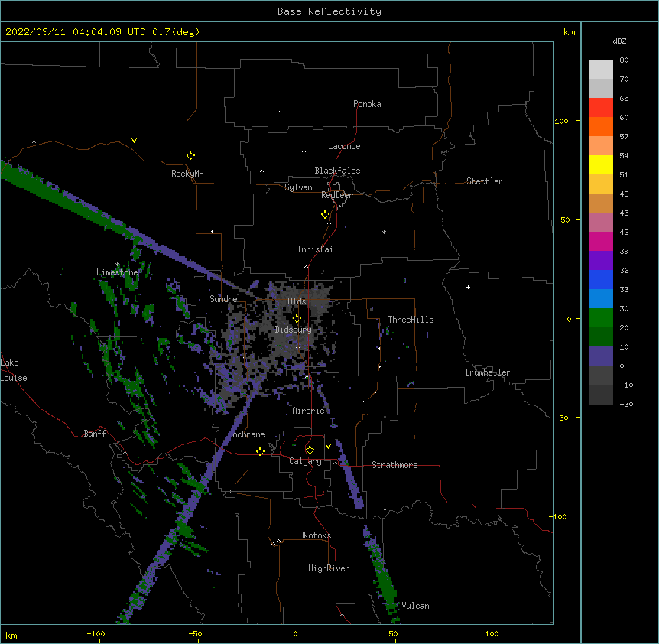
Task: Select the Airdrie label
Action: click(308, 411)
